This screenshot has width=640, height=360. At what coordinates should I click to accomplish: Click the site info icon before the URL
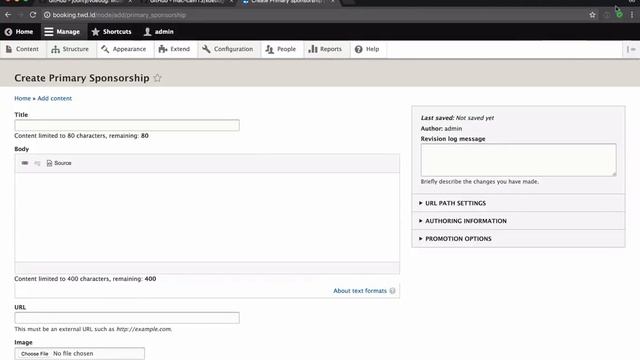click(47, 15)
